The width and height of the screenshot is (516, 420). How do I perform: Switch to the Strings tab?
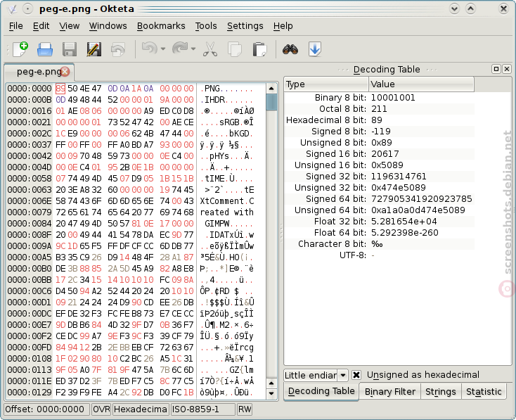tap(441, 392)
